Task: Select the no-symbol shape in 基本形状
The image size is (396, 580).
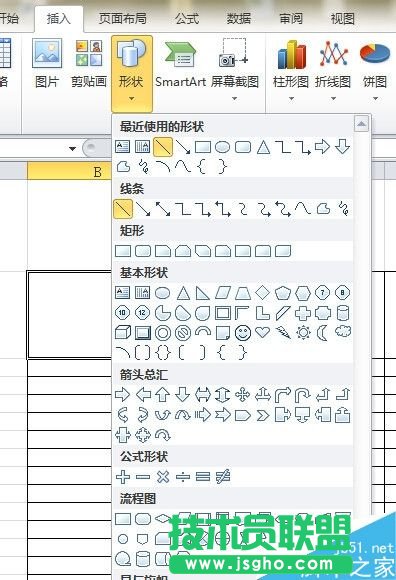Action: point(183,333)
